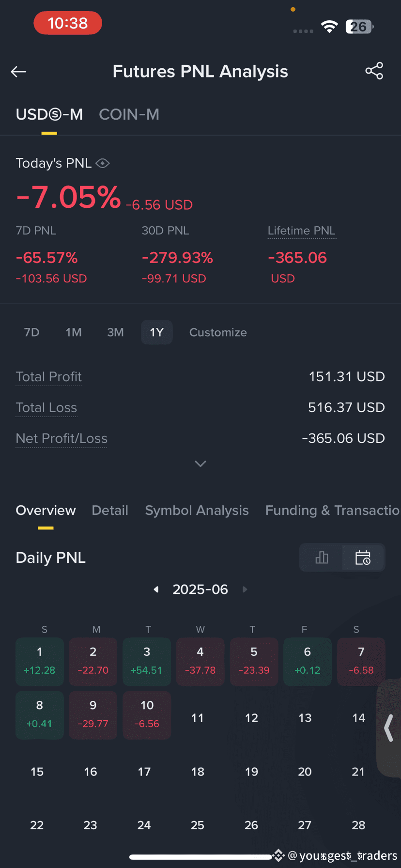Select the 7D time range
Screen dimensions: 401x868
pos(31,332)
